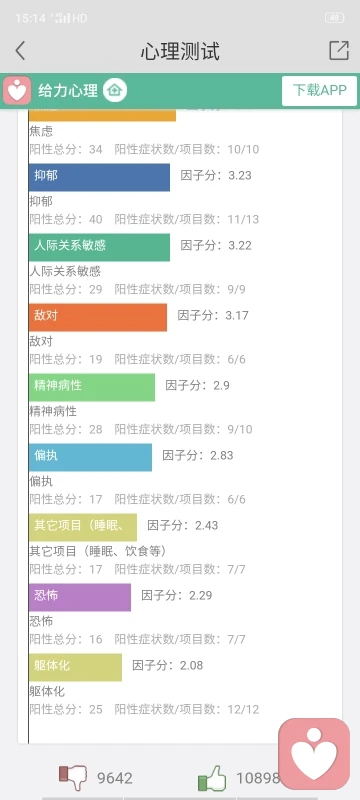Tap the battery indicator in status bar
This screenshot has width=360, height=800.
[335, 18]
